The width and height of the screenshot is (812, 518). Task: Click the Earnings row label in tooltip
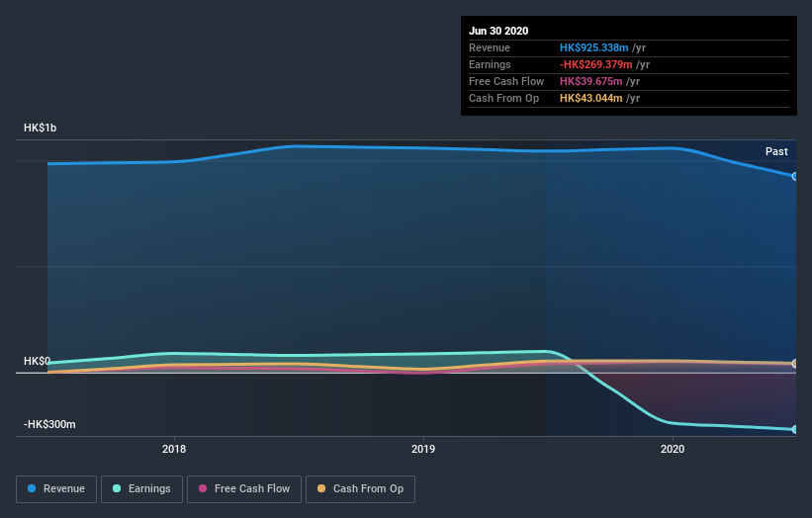[x=490, y=64]
